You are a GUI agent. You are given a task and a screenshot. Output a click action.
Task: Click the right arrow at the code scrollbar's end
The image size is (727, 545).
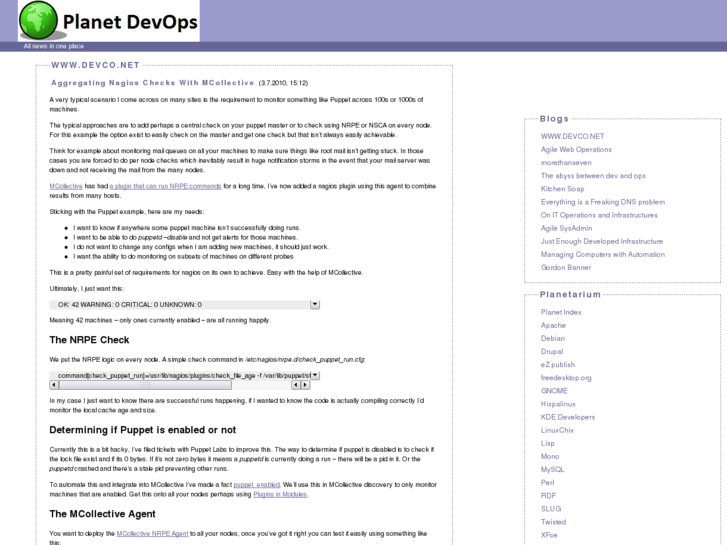[x=305, y=385]
